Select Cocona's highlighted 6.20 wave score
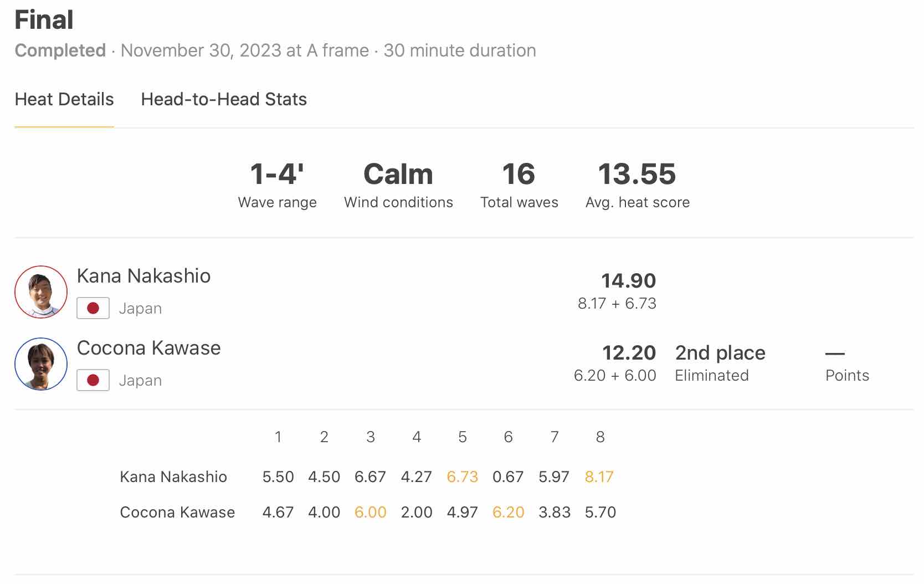Screen dimensions: 924x584 pyautogui.click(x=508, y=513)
